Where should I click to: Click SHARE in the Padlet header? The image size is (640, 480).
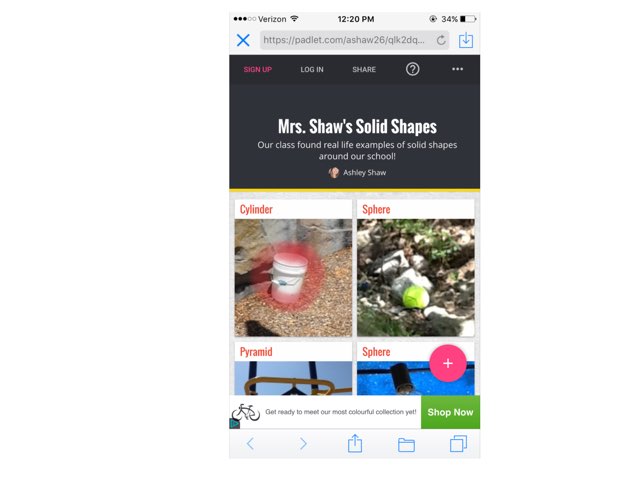[364, 69]
